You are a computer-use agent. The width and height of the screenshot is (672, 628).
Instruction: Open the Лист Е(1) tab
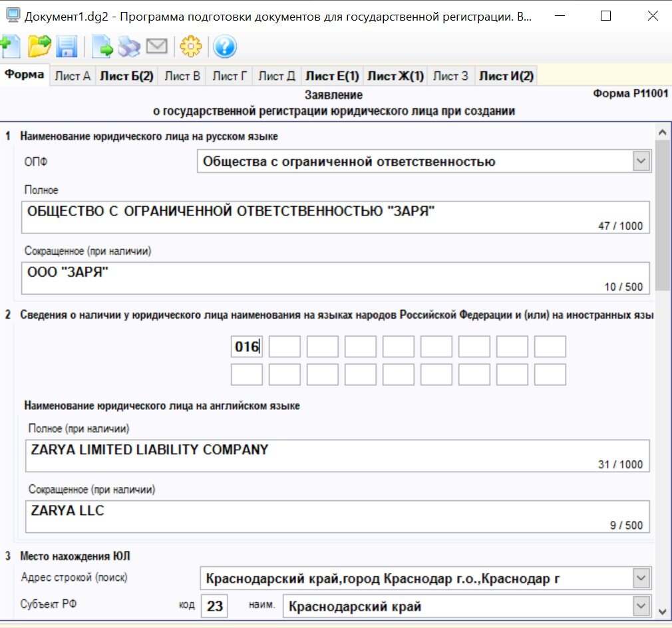click(332, 77)
